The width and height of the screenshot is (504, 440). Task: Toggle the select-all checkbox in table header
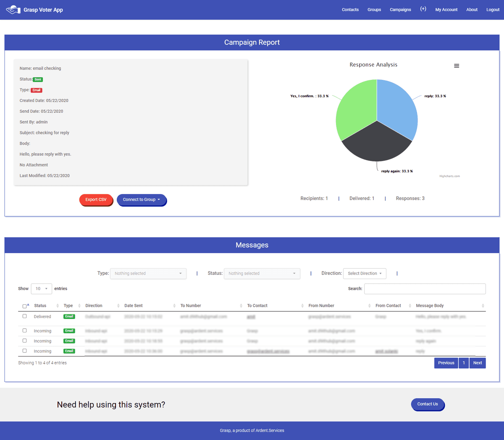[x=24, y=306]
